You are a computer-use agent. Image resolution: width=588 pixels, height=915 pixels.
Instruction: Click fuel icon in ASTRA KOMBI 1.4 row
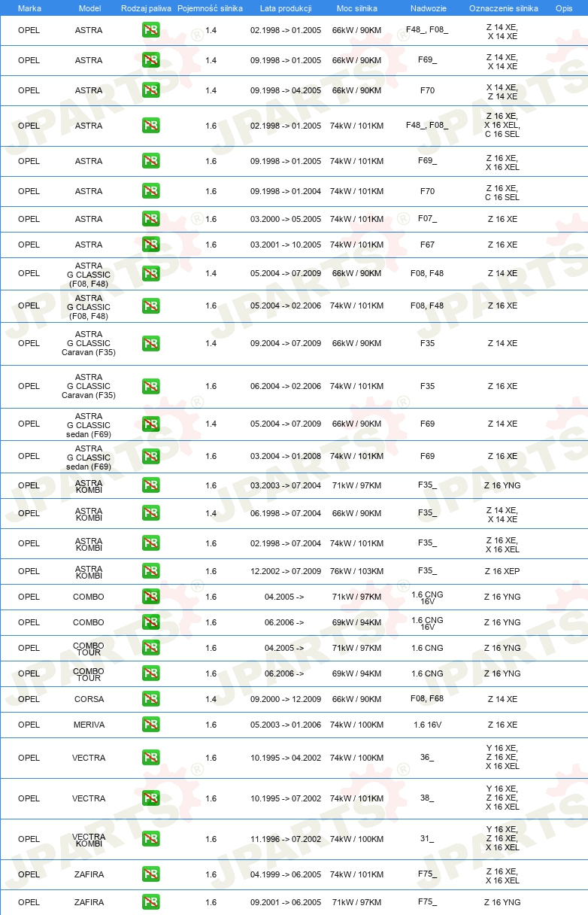pyautogui.click(x=151, y=513)
